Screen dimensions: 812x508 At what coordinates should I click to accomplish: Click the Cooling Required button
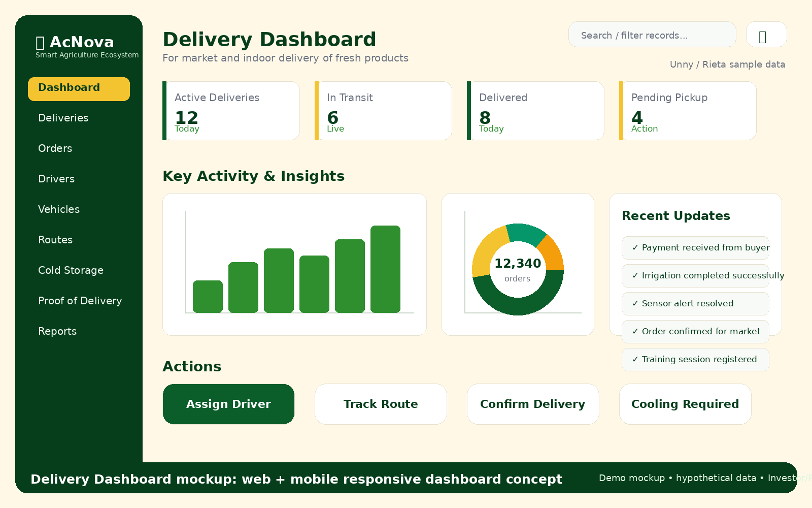pyautogui.click(x=685, y=404)
